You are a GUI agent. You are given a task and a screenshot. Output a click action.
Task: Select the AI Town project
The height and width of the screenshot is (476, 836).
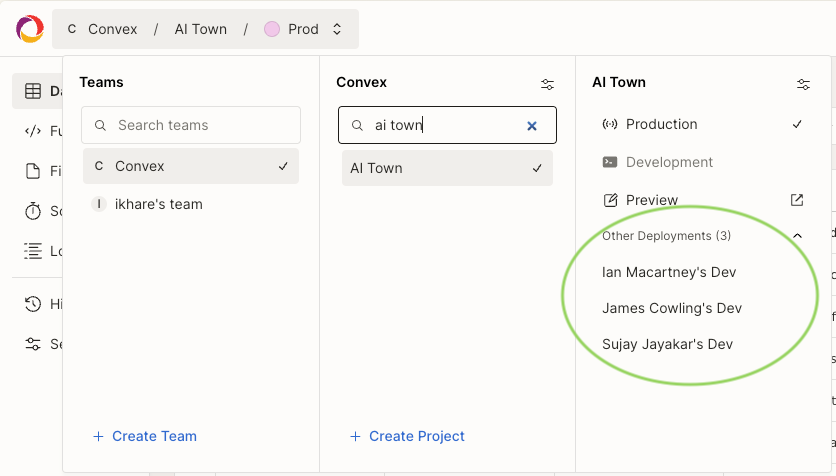[447, 168]
